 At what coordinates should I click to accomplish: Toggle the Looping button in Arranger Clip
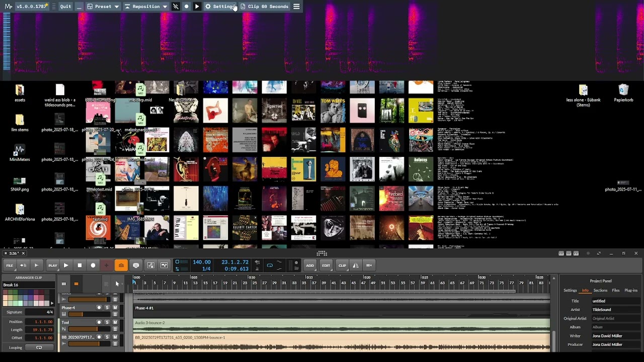point(39,347)
